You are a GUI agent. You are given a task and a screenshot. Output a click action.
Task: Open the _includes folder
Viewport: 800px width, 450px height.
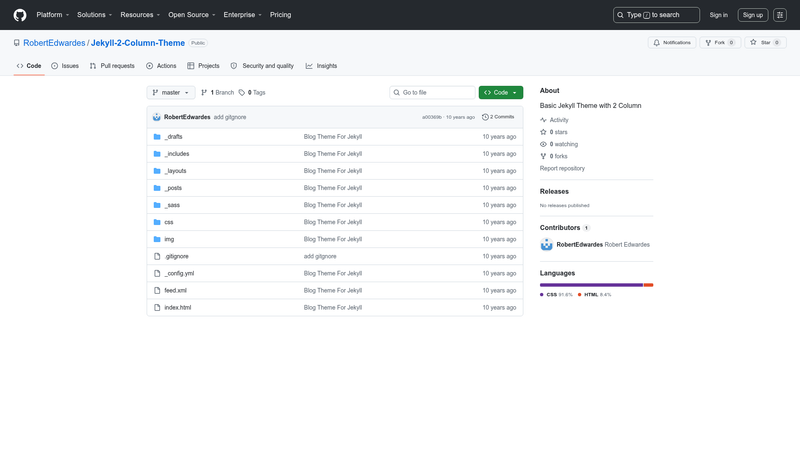(x=177, y=154)
